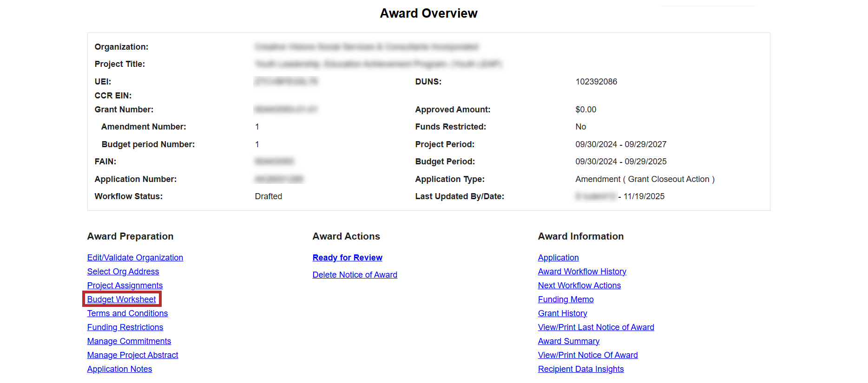View the Grant History
Screen dimensions: 868x383
click(562, 313)
